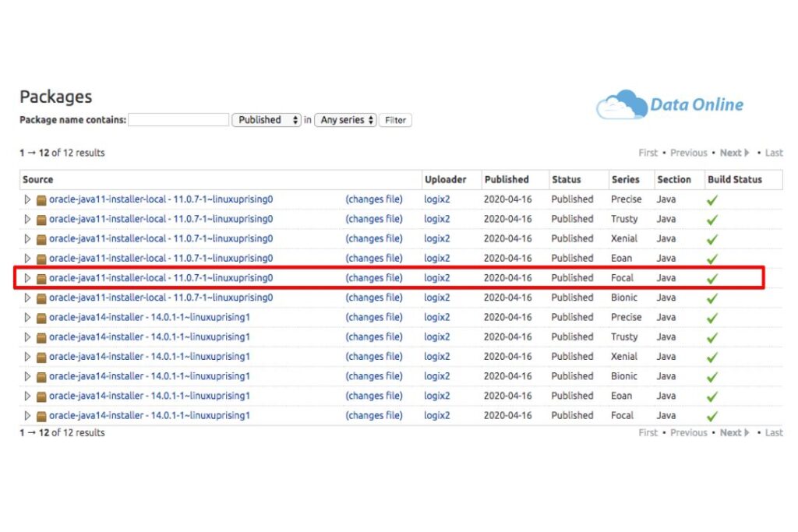
Task: Click the package box icon for java11 Bionic
Action: (41, 298)
